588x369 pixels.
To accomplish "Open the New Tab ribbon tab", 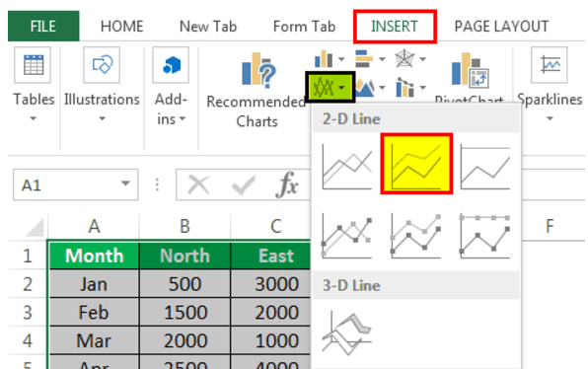I will (208, 27).
